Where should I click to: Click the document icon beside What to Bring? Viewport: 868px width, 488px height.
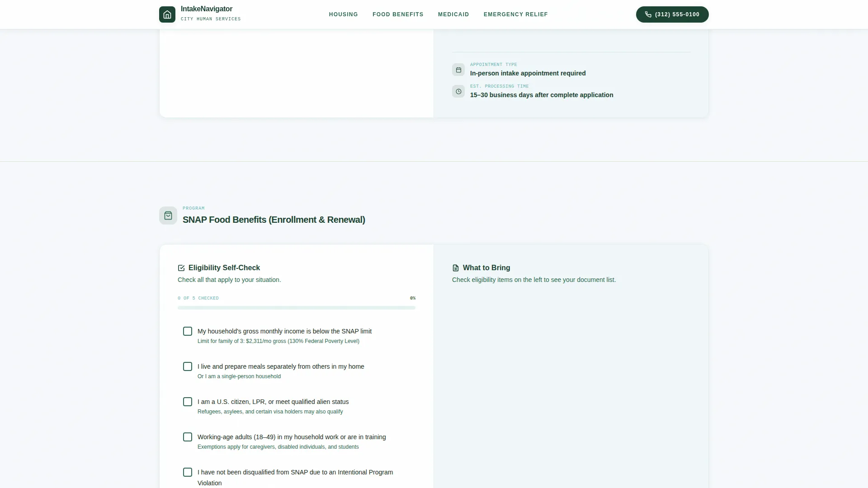456,268
